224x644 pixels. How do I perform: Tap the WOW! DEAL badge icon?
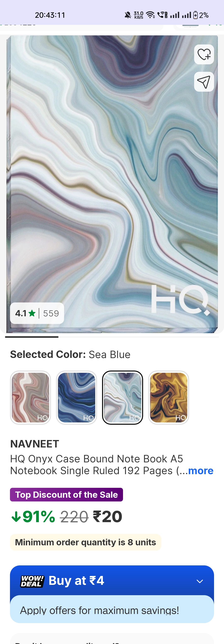32,581
